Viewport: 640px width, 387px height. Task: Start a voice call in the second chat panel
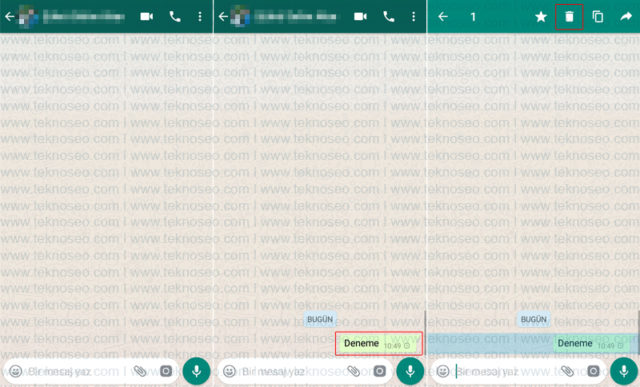point(389,16)
